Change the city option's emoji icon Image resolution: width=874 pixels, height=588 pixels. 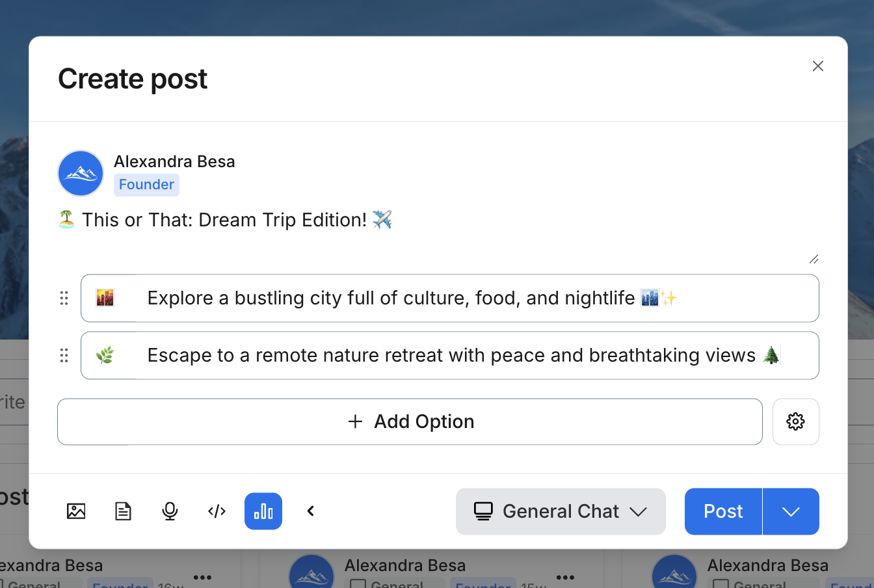click(x=105, y=298)
